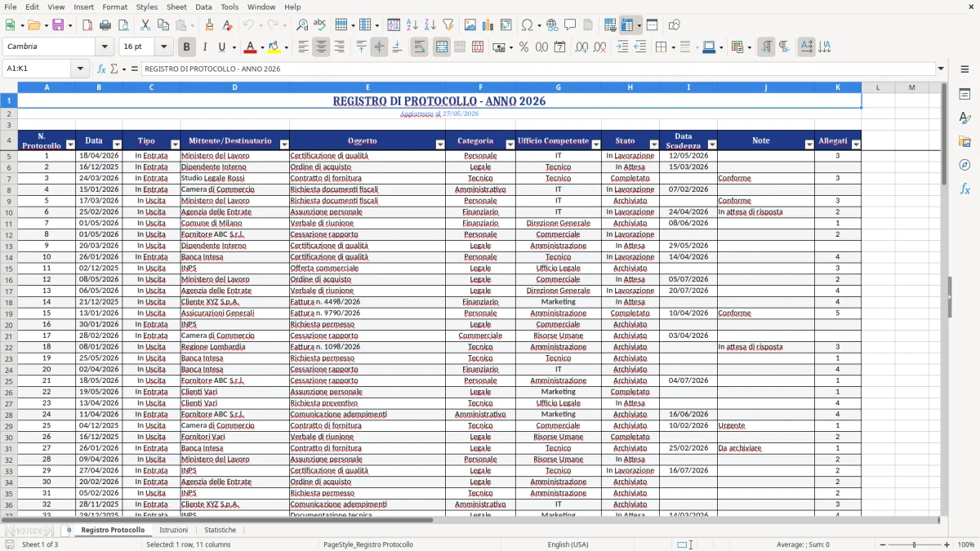The width and height of the screenshot is (980, 551).
Task: Toggle Center Horizontally alignment
Action: pyautogui.click(x=321, y=47)
